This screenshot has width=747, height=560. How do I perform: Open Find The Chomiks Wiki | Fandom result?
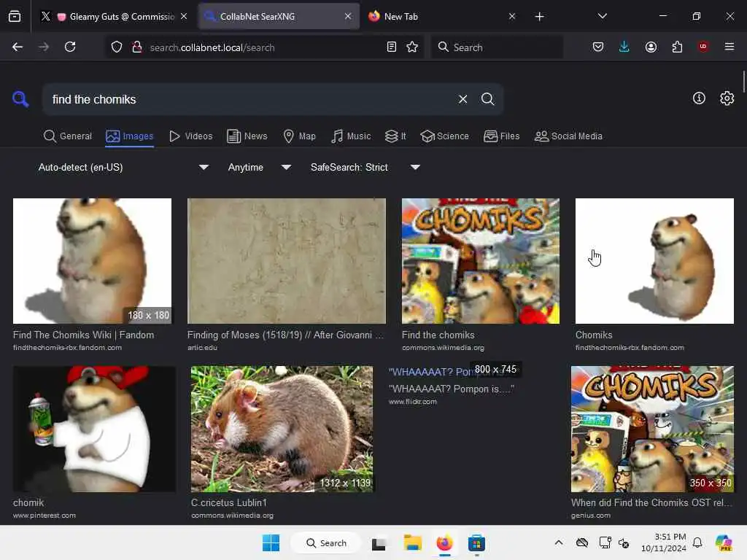click(83, 335)
